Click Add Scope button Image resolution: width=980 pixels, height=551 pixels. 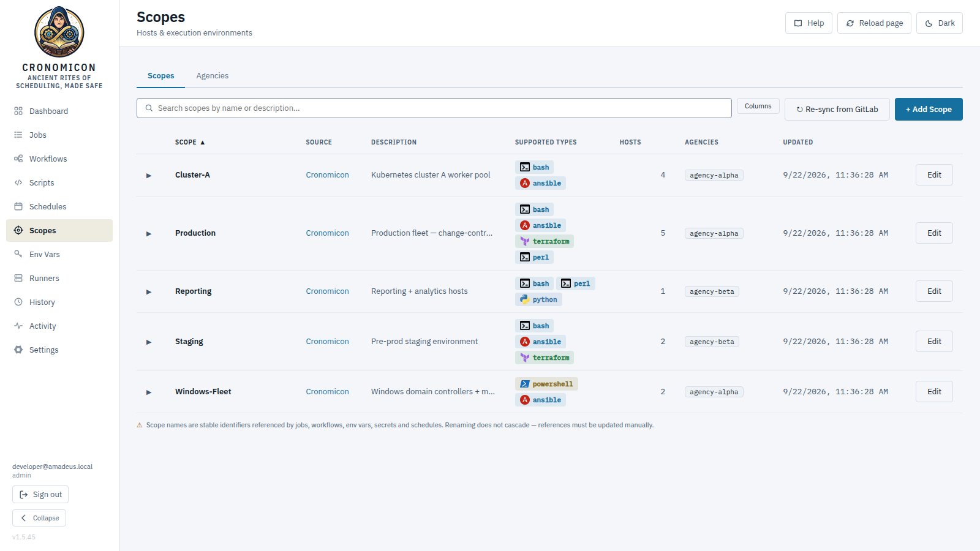tap(929, 109)
